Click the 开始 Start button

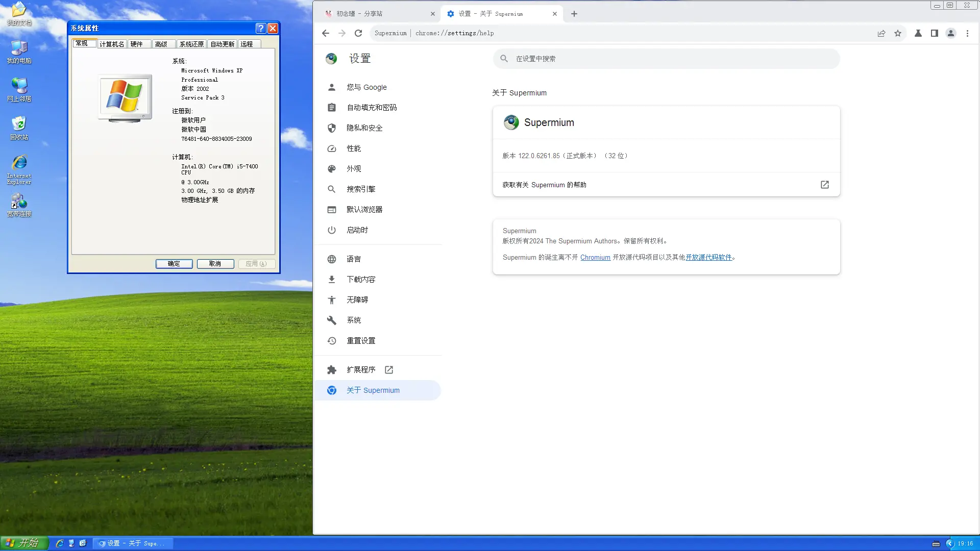[24, 543]
